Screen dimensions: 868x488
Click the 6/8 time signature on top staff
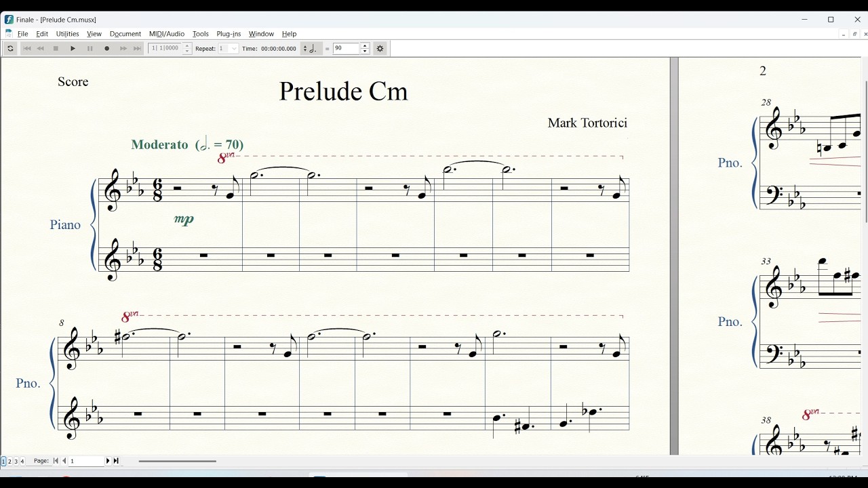[157, 190]
